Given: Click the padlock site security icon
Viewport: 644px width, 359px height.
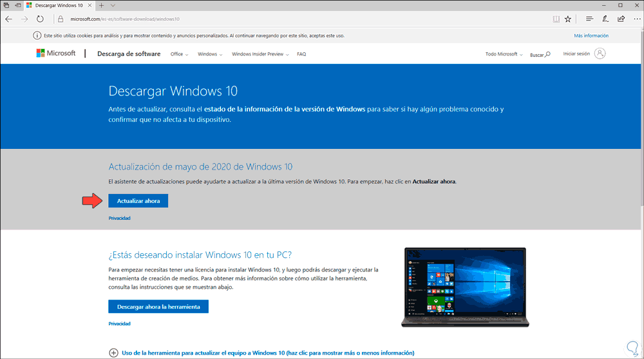Looking at the screenshot, I should pos(61,19).
